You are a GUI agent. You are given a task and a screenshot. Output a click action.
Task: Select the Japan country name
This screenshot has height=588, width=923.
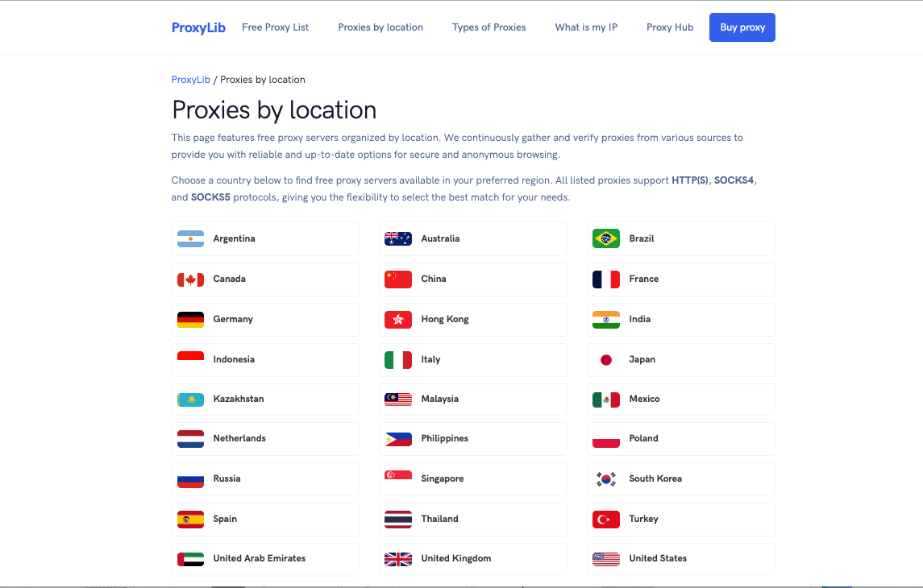(642, 359)
